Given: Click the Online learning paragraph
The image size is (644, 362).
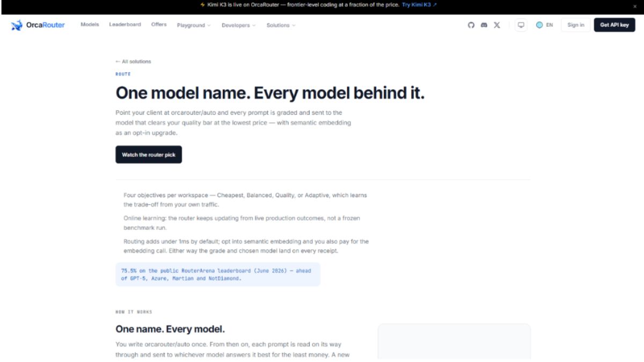Looking at the screenshot, I should pos(241,223).
